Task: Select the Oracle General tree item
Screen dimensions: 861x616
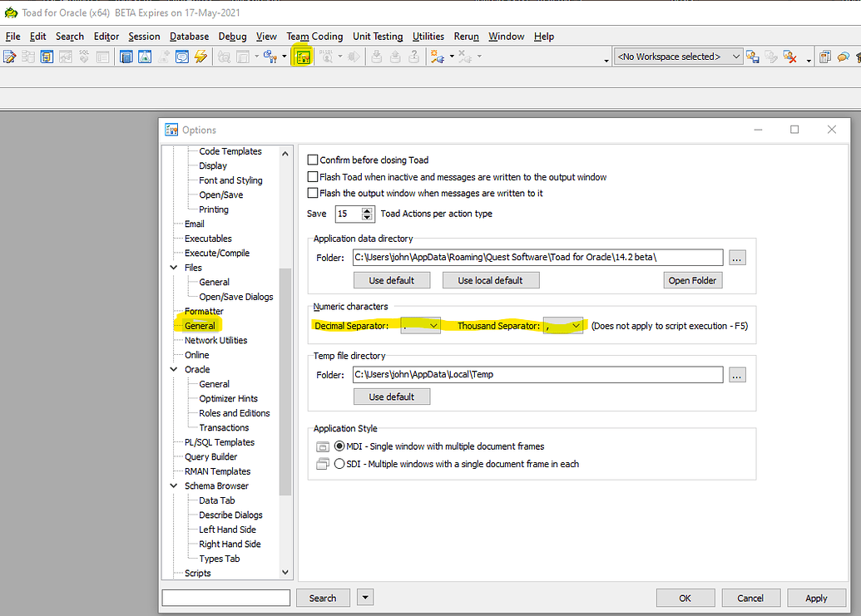Action: pyautogui.click(x=213, y=383)
